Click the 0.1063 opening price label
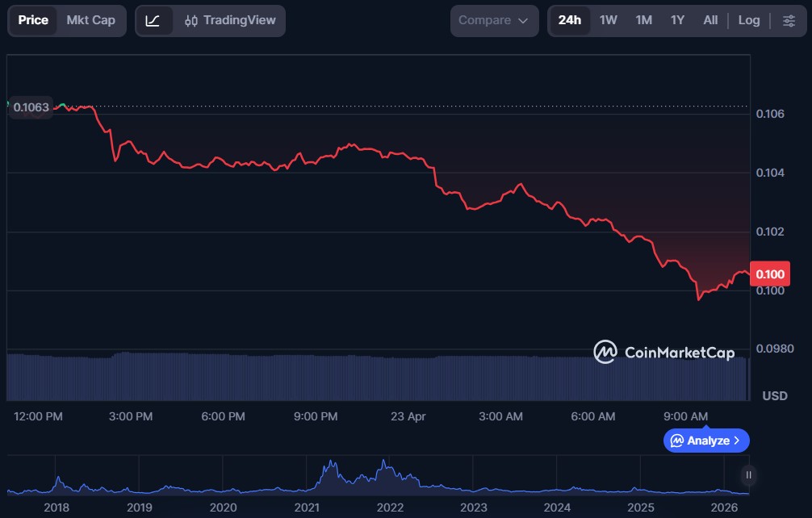812x518 pixels. [31, 107]
